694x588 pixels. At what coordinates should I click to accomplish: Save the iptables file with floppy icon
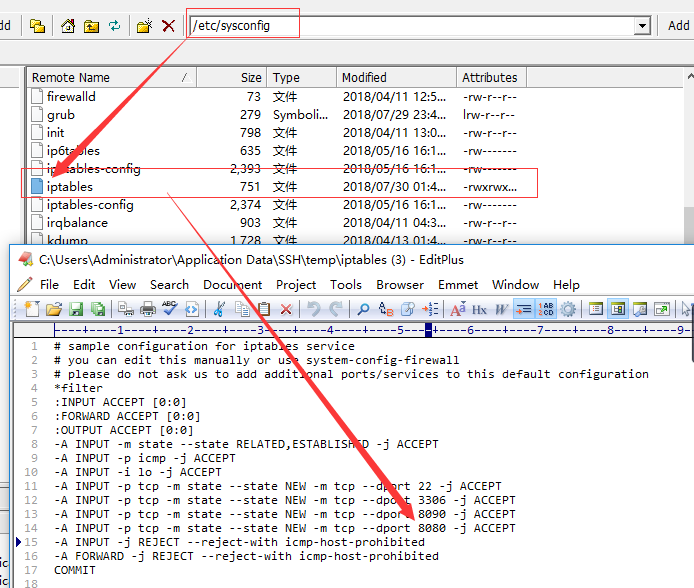pyautogui.click(x=76, y=309)
